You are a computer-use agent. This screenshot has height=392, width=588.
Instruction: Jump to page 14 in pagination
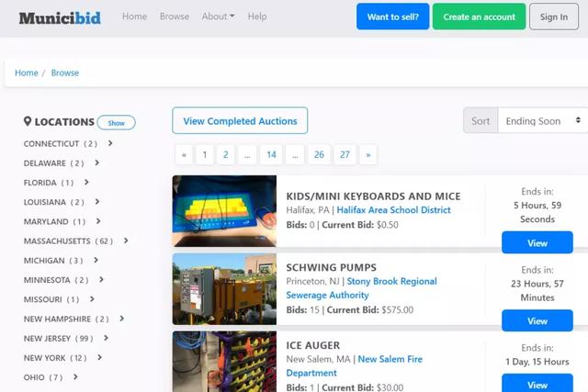pos(271,154)
